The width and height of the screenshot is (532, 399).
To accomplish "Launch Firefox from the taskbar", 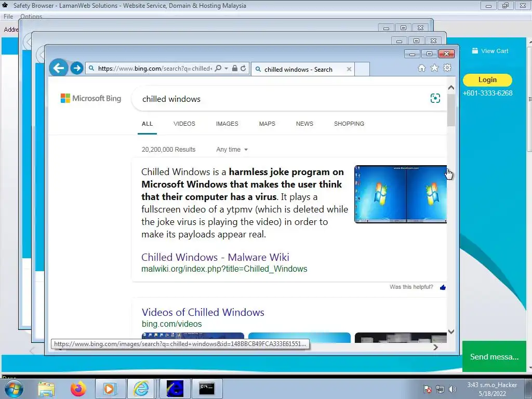I will (78, 389).
